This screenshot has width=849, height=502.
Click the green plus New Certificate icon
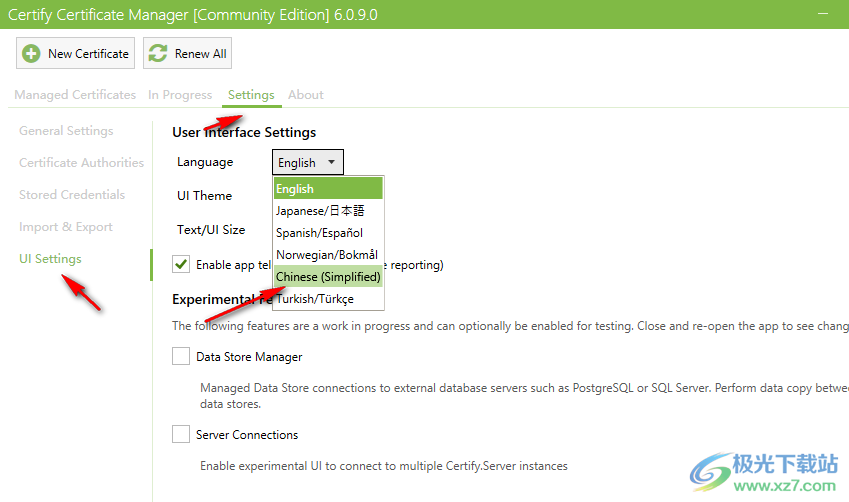[x=31, y=54]
